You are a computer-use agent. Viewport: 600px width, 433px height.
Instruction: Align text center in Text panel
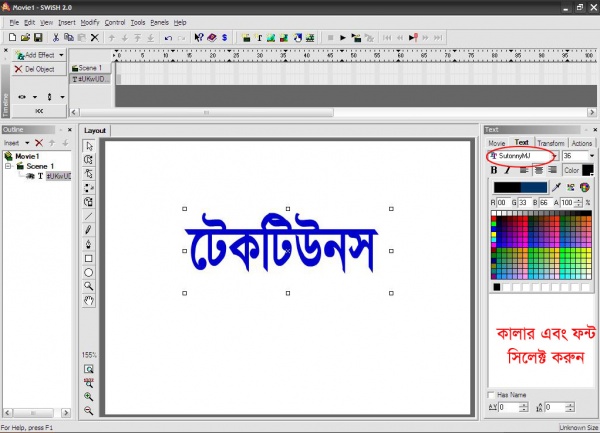pyautogui.click(x=538, y=170)
